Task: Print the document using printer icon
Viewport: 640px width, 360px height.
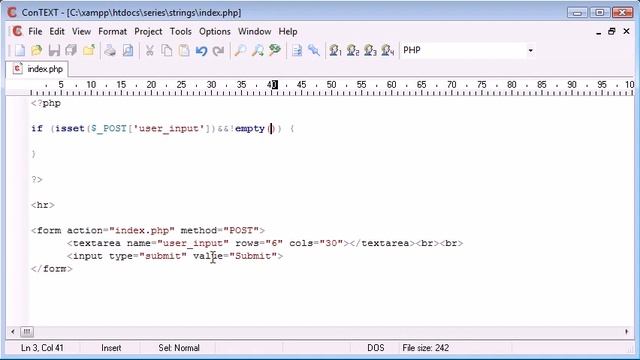Action: coord(110,51)
